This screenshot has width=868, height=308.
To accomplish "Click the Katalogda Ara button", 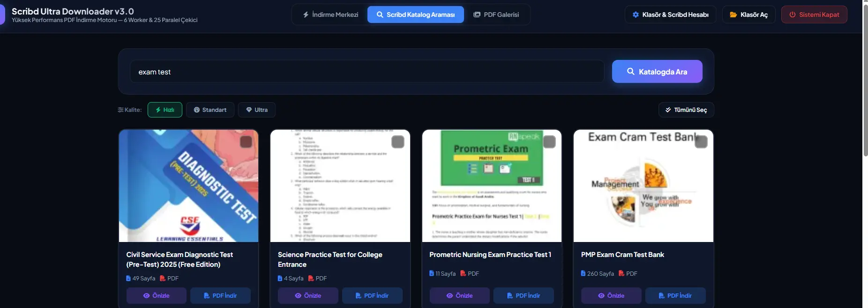I will pyautogui.click(x=657, y=72).
